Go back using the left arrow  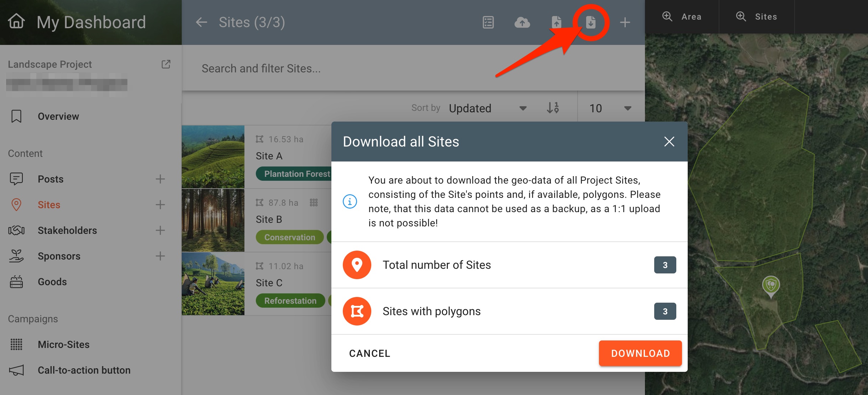[201, 22]
